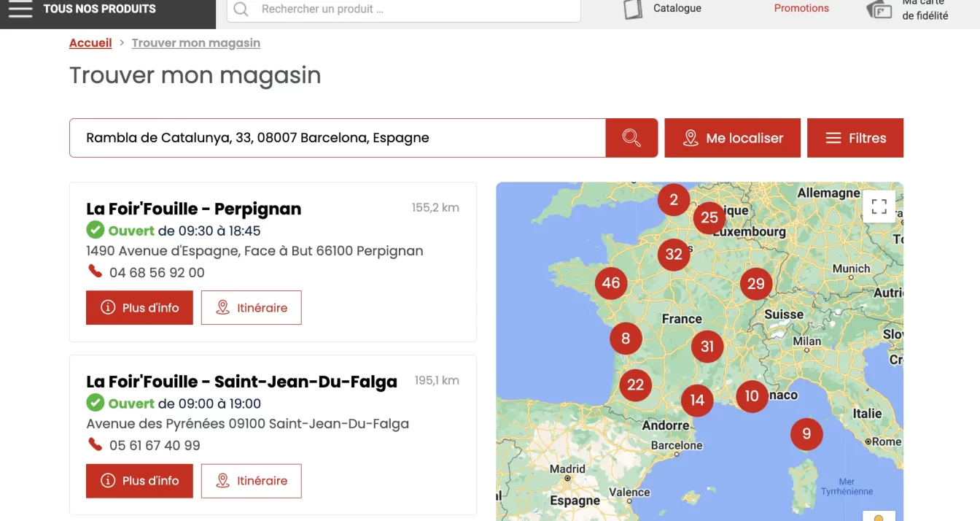Click the store address search field
The image size is (980, 521).
(x=338, y=138)
